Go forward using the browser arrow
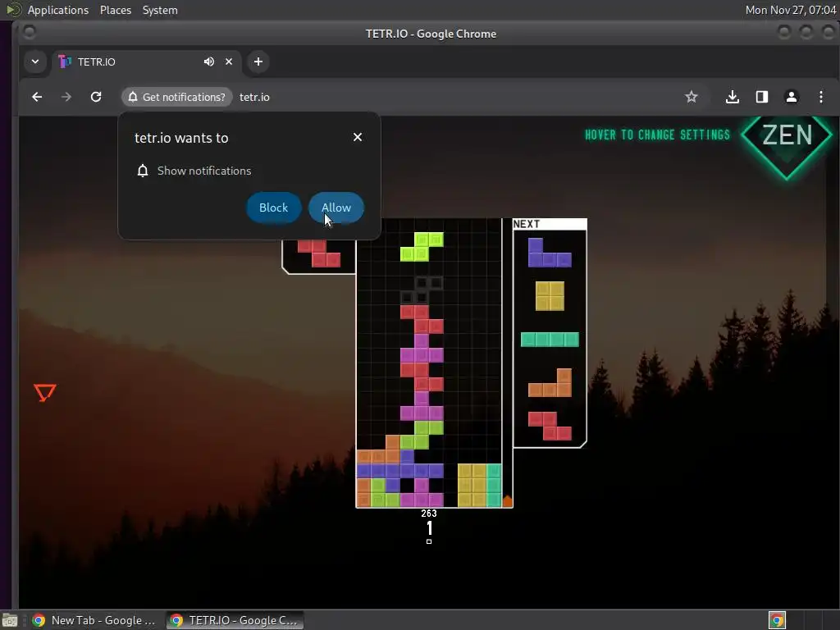Screen dimensions: 840x630 66,97
